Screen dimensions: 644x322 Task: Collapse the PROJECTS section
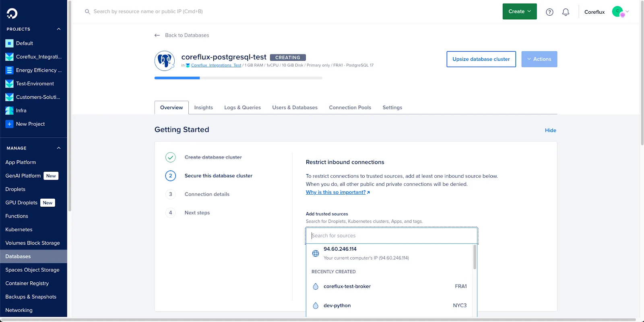coord(59,29)
